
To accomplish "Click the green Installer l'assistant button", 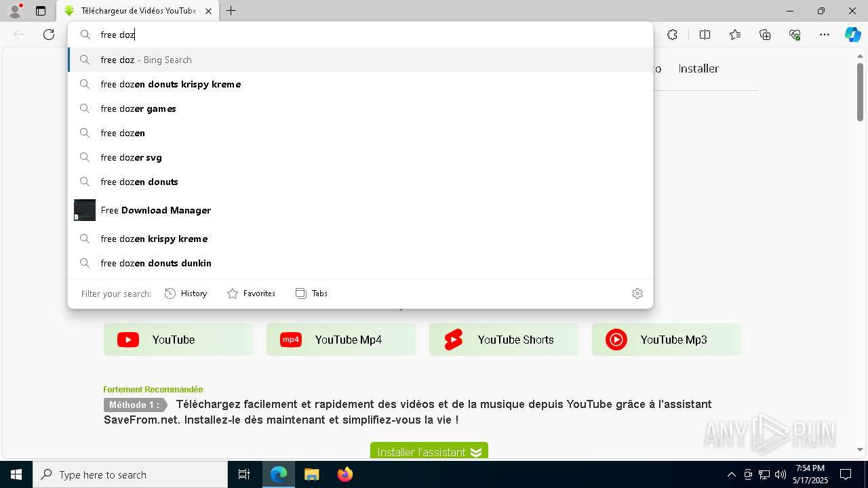I will (429, 451).
